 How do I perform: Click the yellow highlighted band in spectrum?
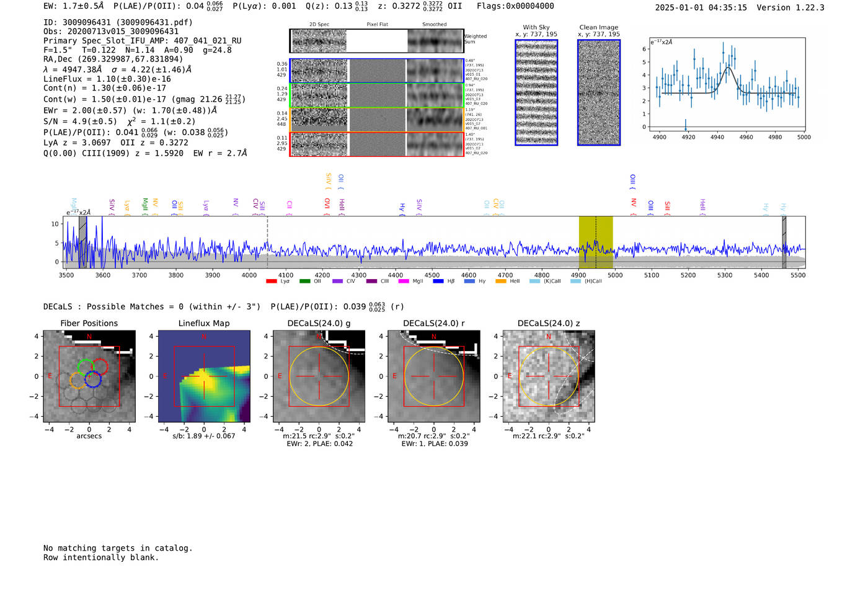[x=596, y=242]
